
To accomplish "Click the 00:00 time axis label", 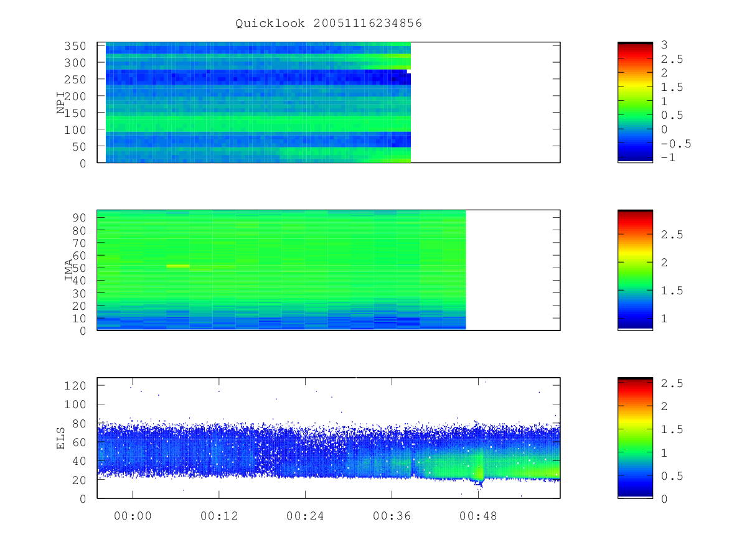I will pyautogui.click(x=133, y=516).
